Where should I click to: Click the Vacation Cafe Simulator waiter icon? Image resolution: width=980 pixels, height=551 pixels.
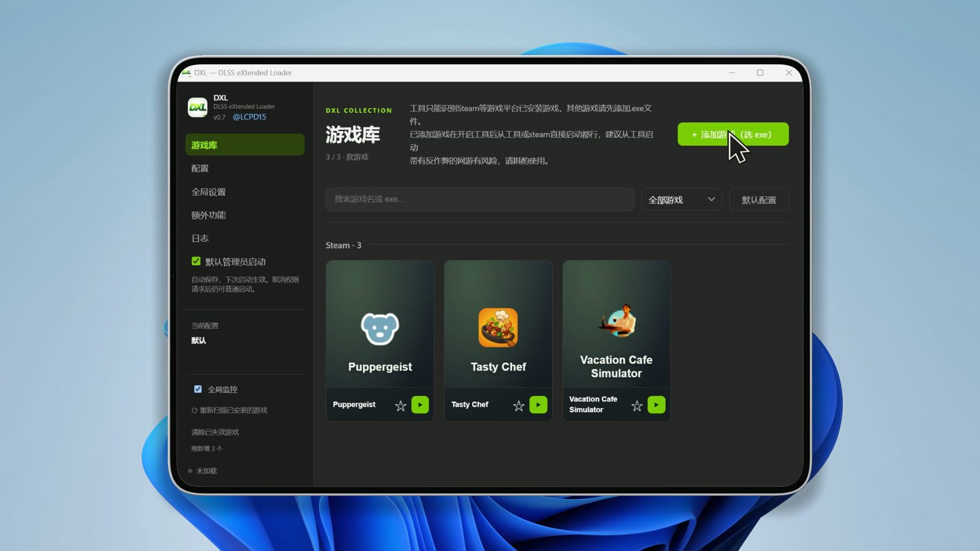point(617,320)
